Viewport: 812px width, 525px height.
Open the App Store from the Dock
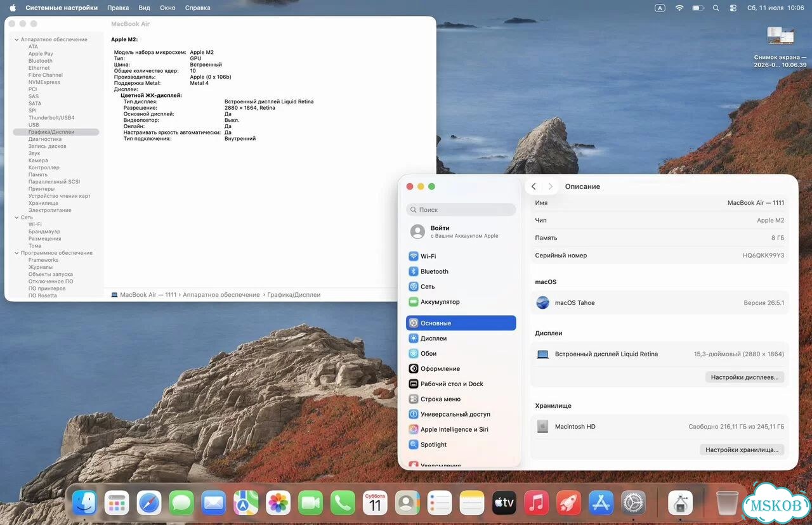tap(601, 503)
